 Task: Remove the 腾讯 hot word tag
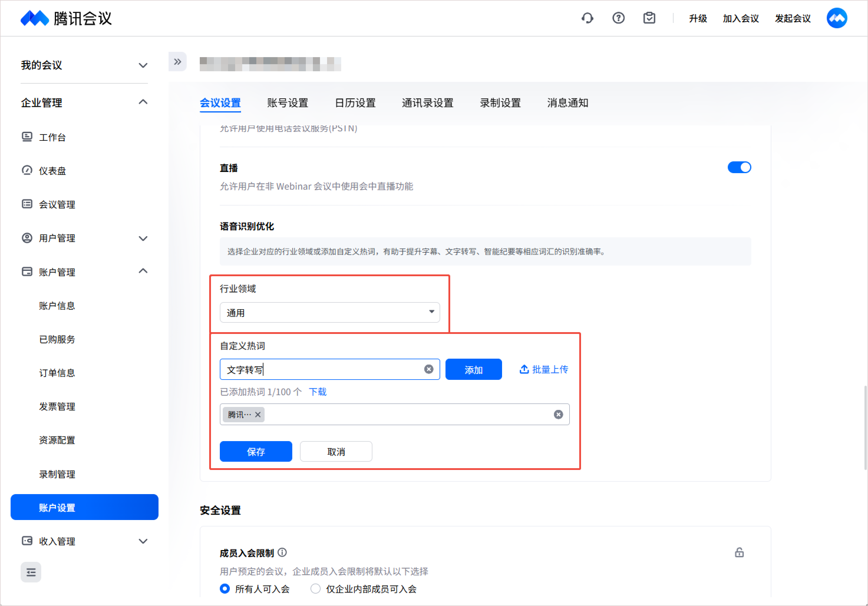[258, 414]
